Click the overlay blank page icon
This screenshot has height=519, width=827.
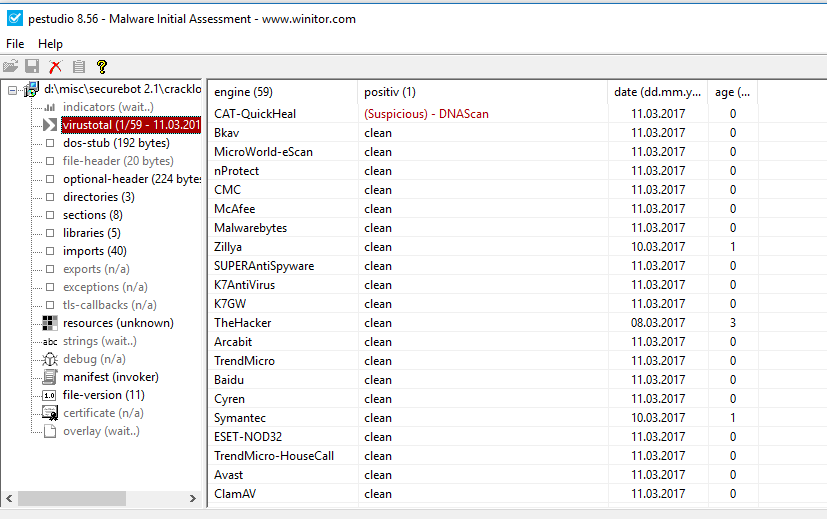(50, 431)
